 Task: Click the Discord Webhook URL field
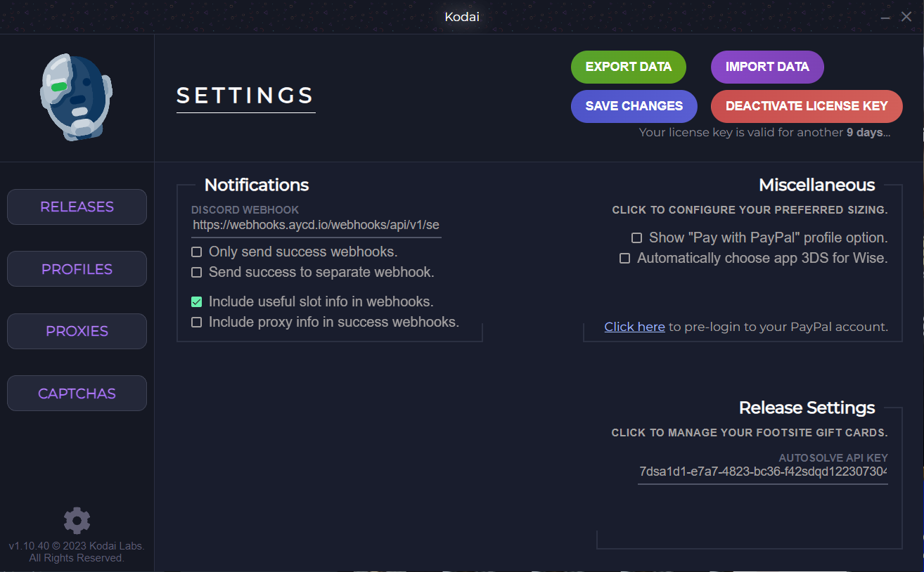pos(316,225)
